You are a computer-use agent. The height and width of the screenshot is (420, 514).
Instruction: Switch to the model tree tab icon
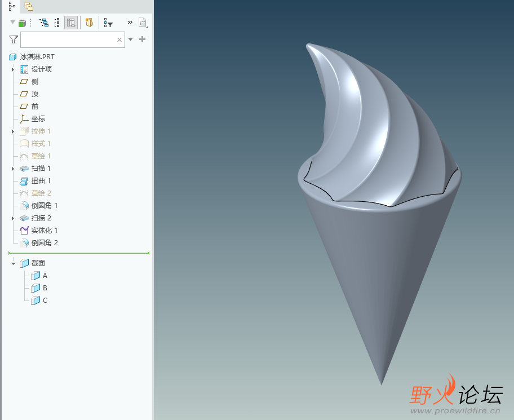[12, 6]
